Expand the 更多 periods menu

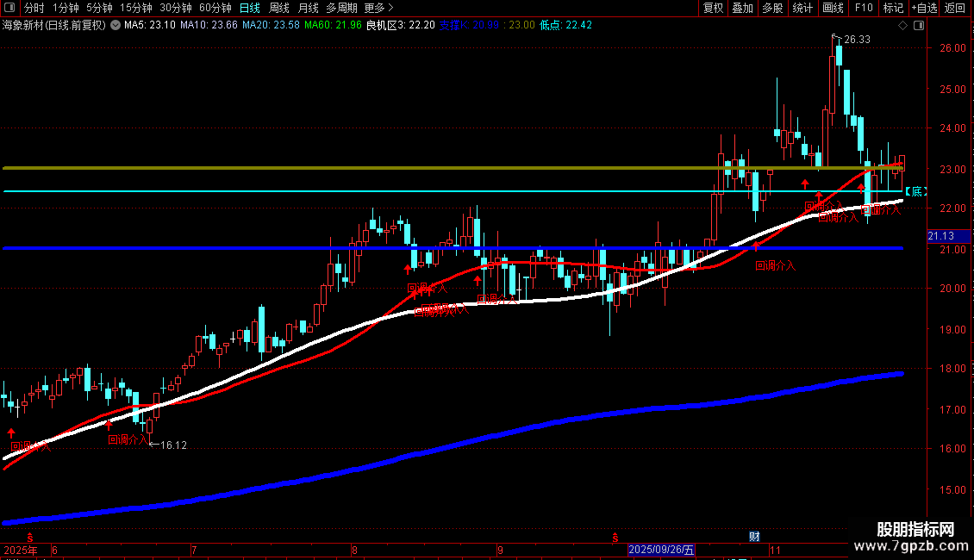(378, 8)
